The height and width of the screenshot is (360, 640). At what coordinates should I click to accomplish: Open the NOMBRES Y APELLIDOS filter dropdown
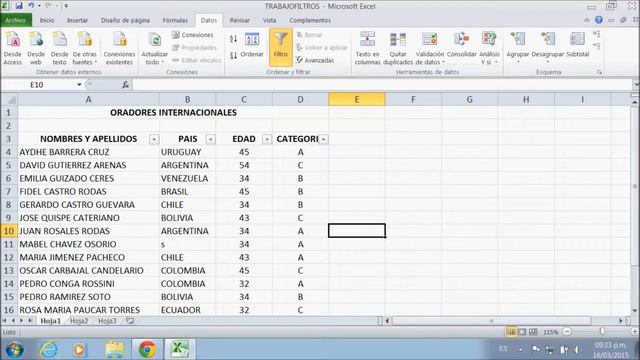coord(154,139)
